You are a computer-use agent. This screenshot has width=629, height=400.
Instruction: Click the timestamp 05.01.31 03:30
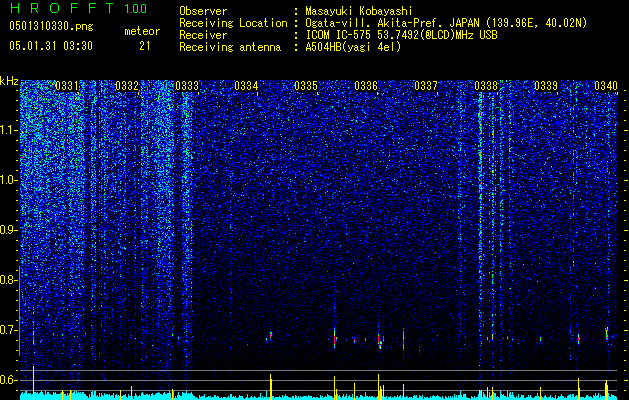[51, 46]
